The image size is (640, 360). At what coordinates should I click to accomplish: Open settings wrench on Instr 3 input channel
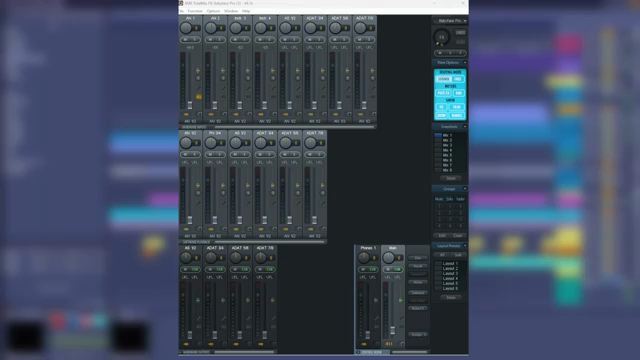pos(249,88)
